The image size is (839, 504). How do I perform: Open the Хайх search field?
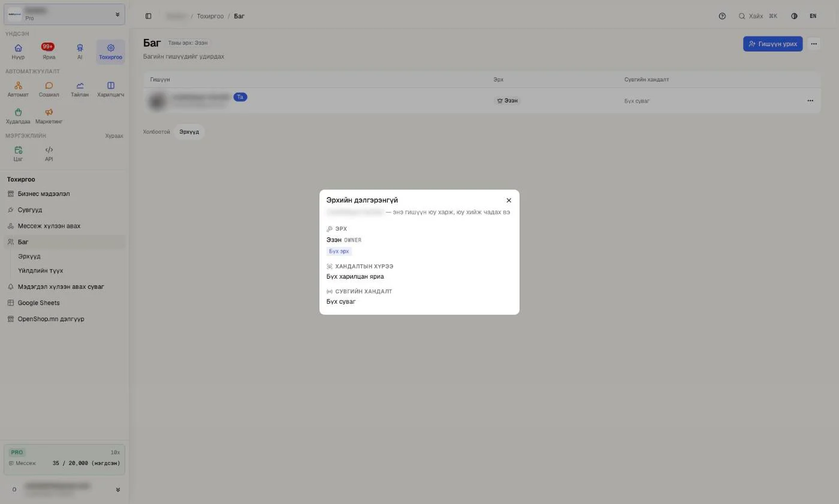758,16
